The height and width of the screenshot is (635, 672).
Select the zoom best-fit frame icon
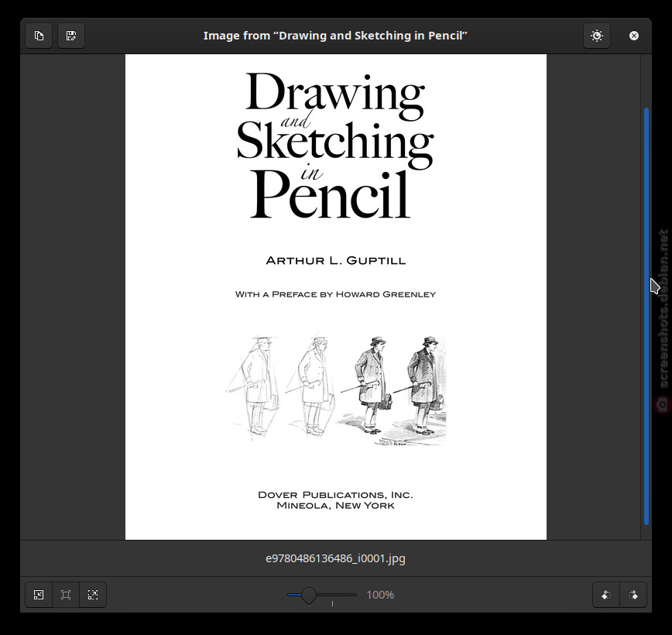click(66, 595)
